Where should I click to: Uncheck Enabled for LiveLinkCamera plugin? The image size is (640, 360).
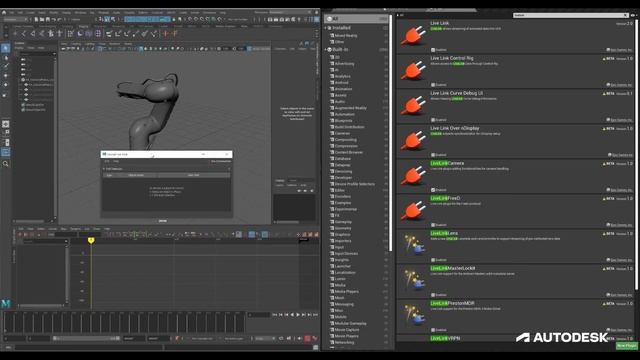[433, 190]
